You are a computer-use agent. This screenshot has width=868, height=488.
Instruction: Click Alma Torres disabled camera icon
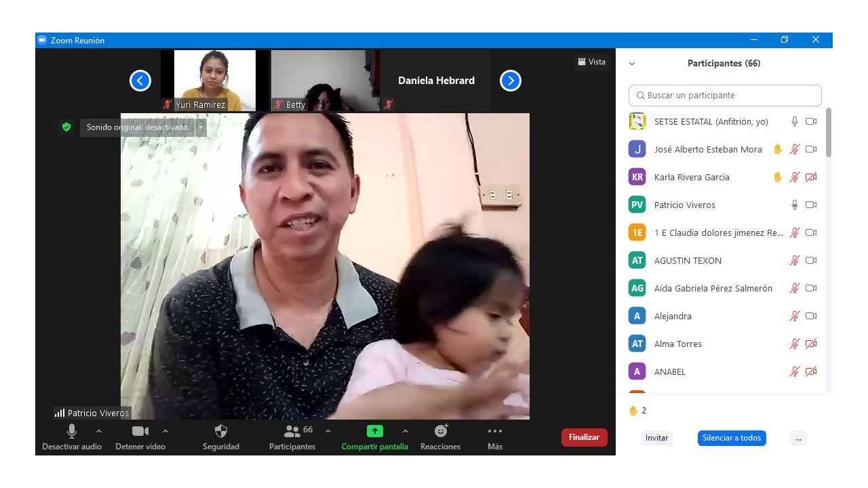[811, 344]
